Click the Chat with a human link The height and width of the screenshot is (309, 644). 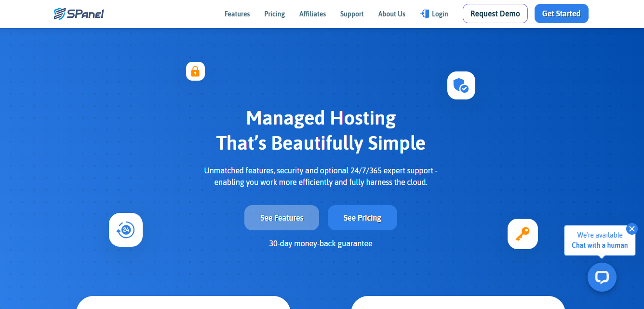pos(600,245)
